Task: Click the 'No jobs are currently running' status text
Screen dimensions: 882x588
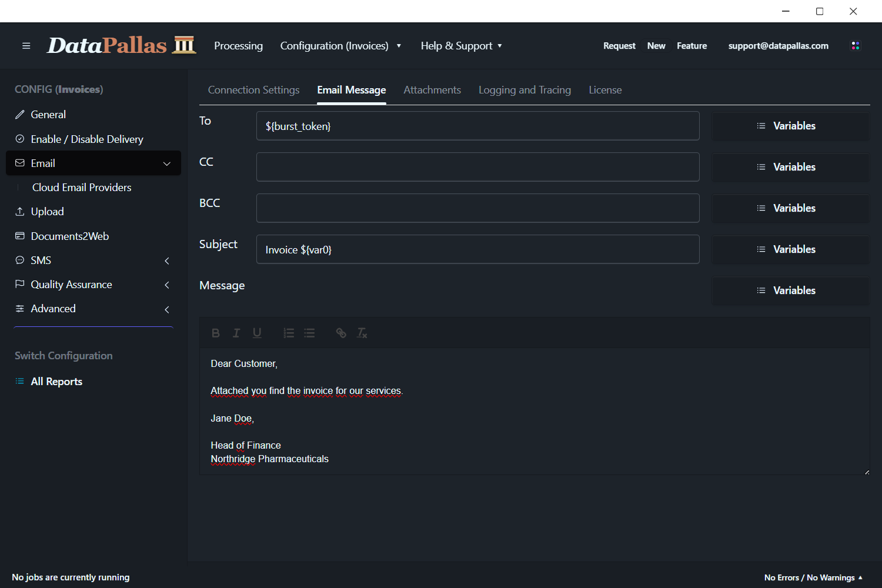Action: [71, 577]
